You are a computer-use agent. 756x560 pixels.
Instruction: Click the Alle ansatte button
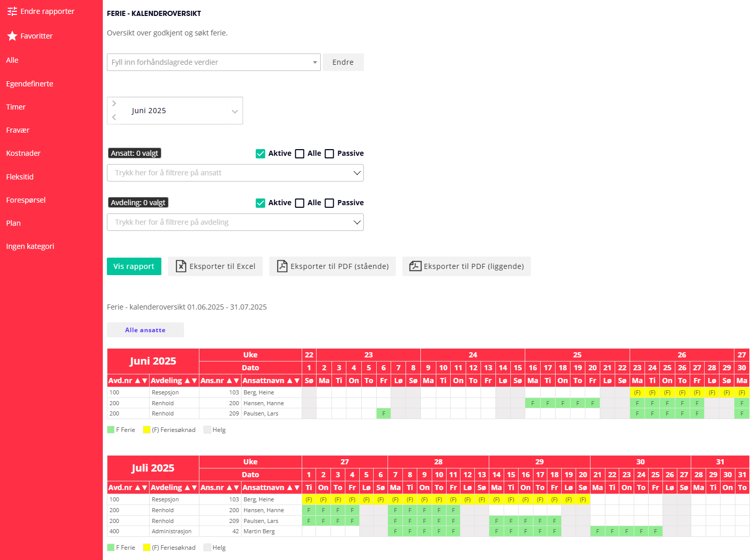(145, 330)
